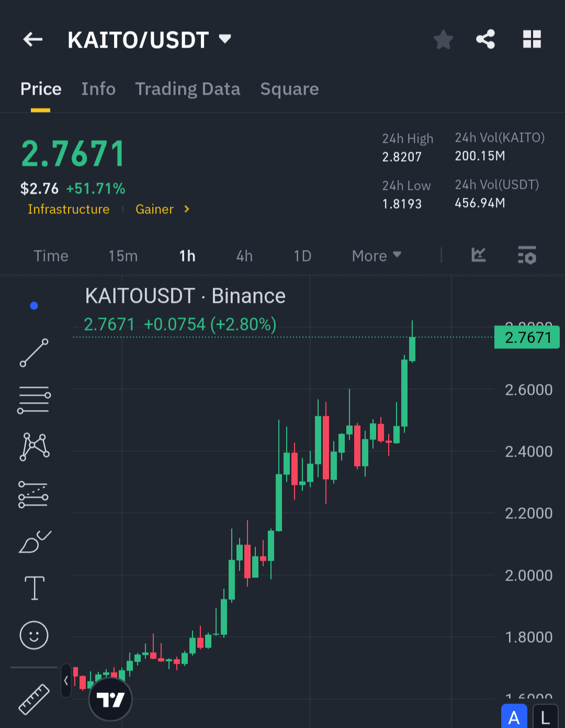Tap the 24h Vol(KAITO) value 200.15M
Viewport: 565px width, 728px height.
click(x=480, y=156)
